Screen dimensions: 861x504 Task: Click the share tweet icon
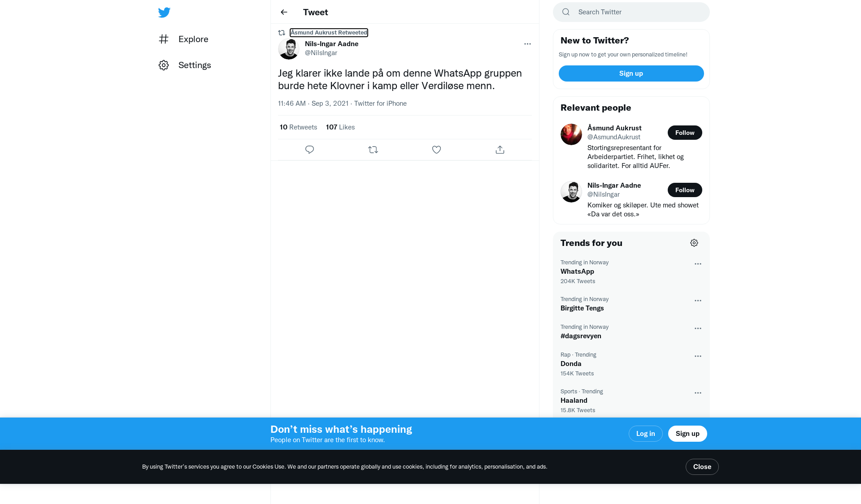(500, 150)
